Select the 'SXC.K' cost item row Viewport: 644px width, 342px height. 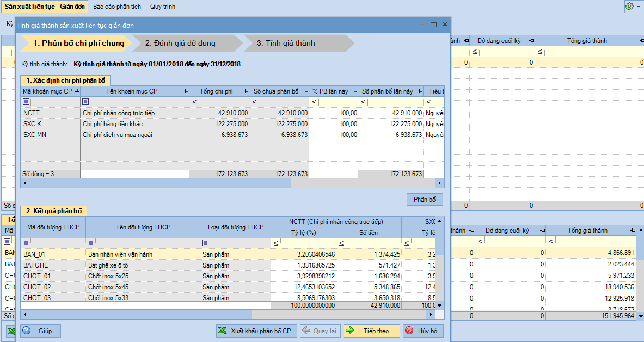(232, 124)
